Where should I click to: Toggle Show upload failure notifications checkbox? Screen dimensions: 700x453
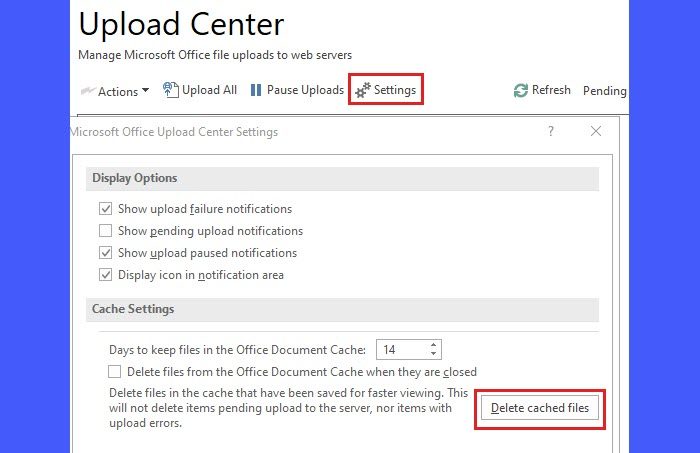(x=106, y=209)
